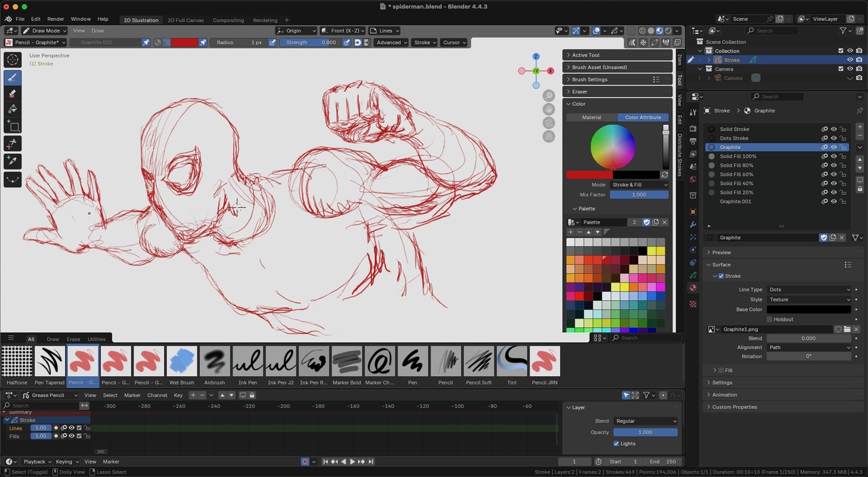
Task: Open the Advanced popover in the tool header
Action: tap(391, 42)
